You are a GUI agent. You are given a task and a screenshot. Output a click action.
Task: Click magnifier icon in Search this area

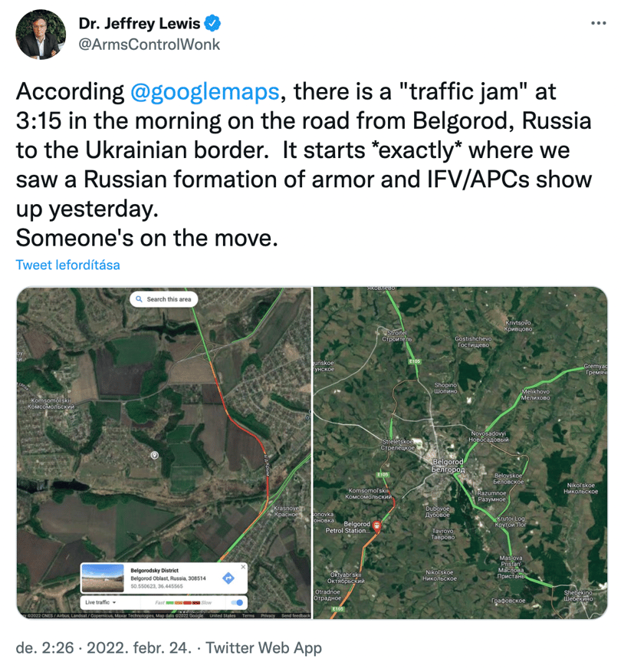139,299
